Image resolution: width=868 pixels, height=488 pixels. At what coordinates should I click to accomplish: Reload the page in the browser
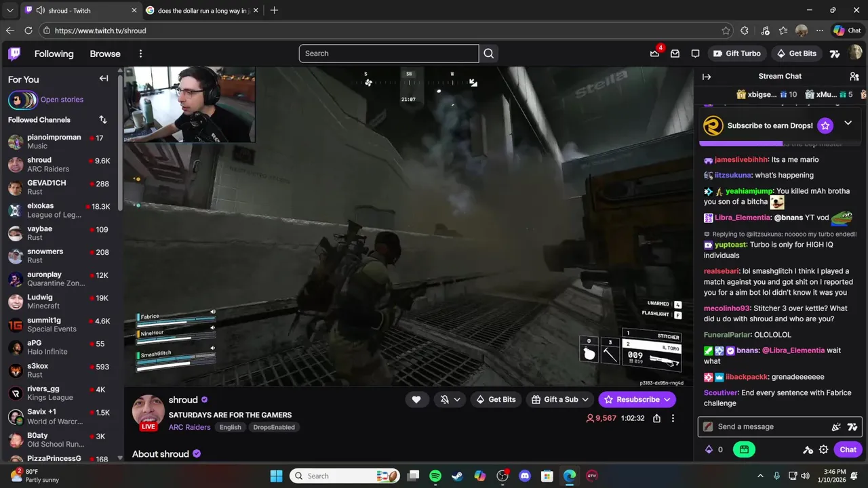28,30
